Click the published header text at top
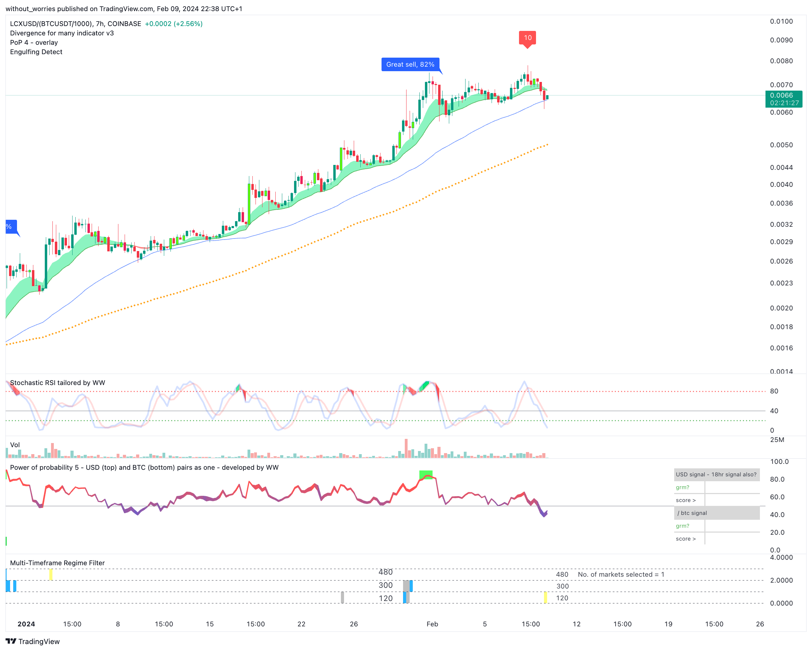The width and height of the screenshot is (812, 651). pyautogui.click(x=124, y=9)
